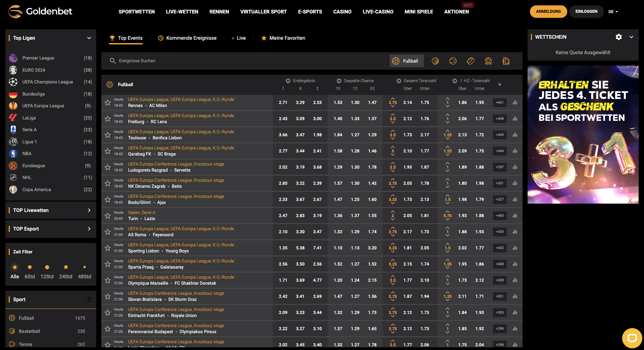Image resolution: width=644 pixels, height=350 pixels.
Task: Open the Wettschein settings gear
Action: [619, 37]
